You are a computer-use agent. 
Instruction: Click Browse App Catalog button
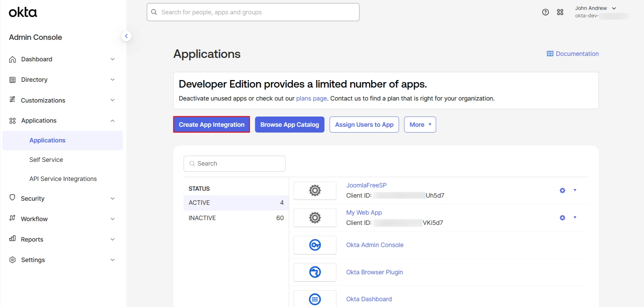click(x=290, y=125)
